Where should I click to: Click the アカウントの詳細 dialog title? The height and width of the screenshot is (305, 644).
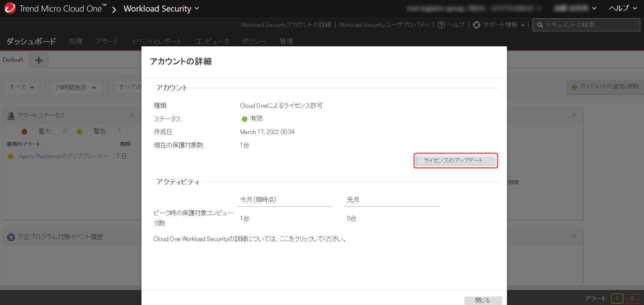coord(181,61)
